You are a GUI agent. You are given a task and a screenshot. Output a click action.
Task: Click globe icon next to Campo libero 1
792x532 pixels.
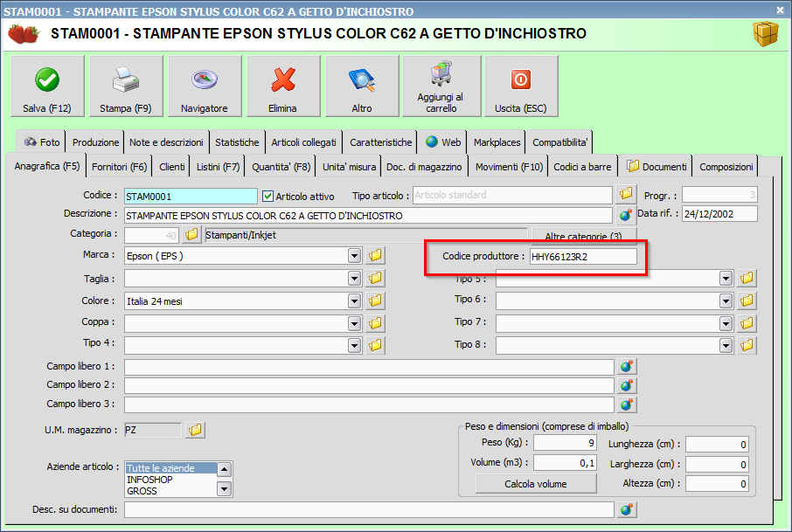coord(627,366)
